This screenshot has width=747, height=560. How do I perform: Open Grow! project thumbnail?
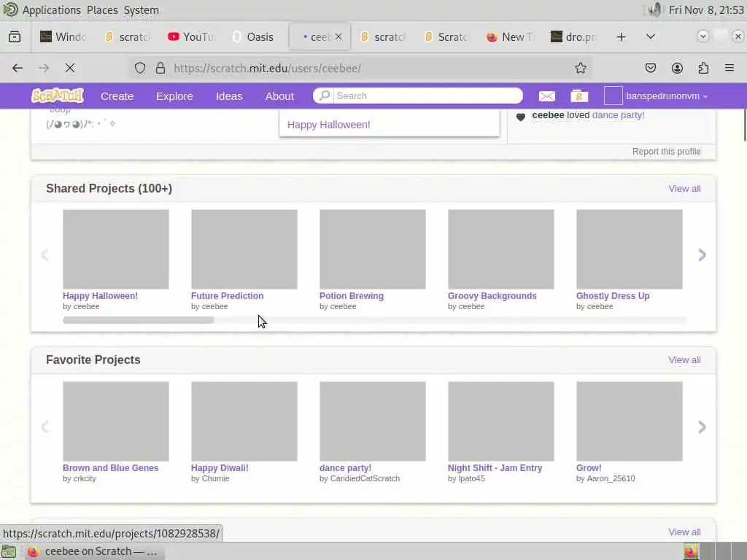pos(630,421)
